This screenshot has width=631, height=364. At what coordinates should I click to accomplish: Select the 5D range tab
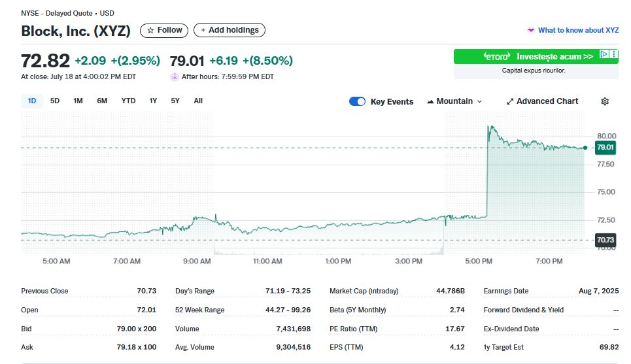coord(55,101)
